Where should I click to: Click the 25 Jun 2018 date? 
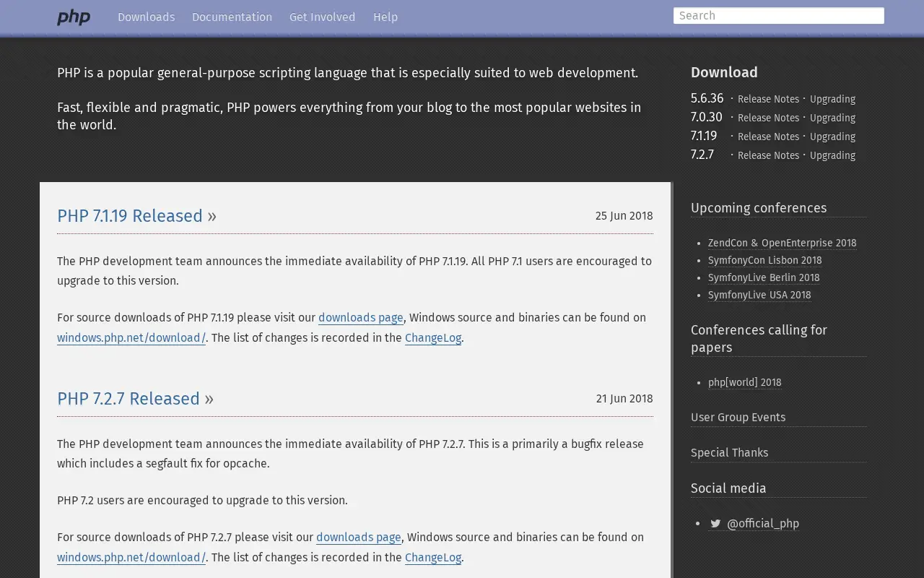(x=624, y=216)
